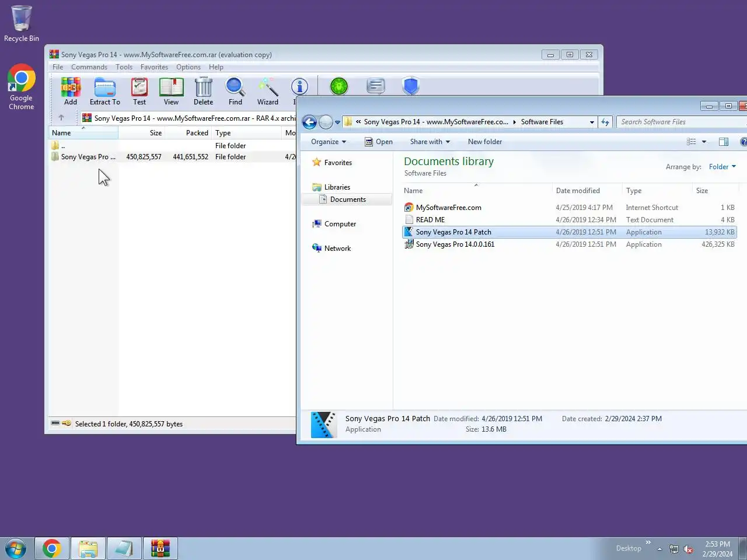Click the Find icon in WinRAR toolbar

235,92
